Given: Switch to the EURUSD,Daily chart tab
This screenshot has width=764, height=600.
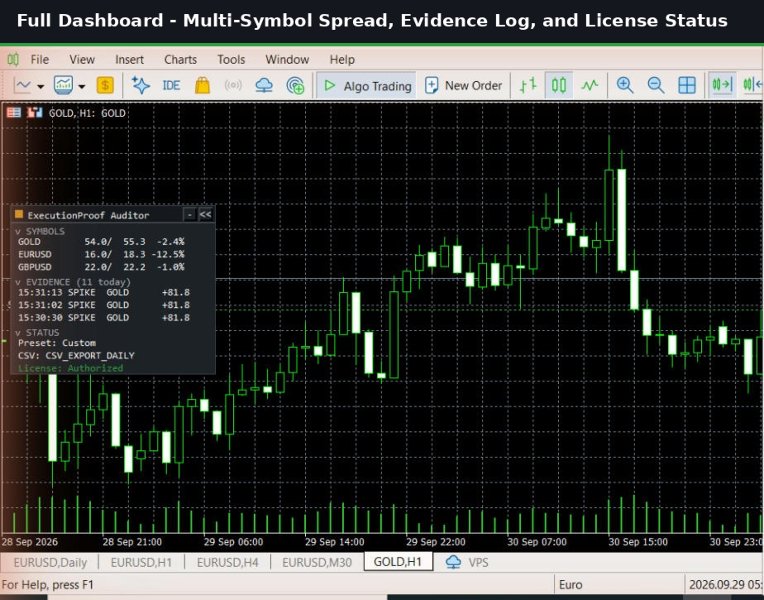Looking at the screenshot, I should click(50, 562).
